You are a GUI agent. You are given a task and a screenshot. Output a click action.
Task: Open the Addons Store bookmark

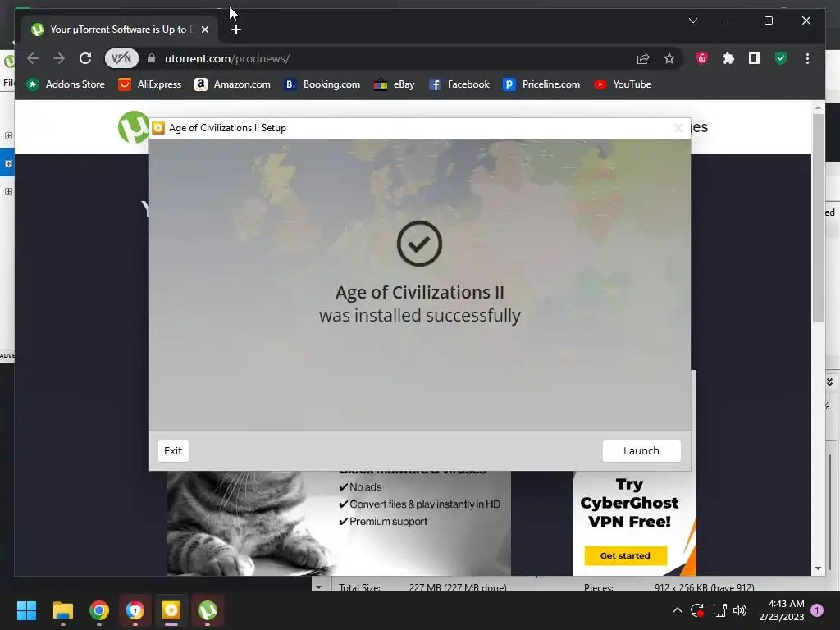pos(66,84)
